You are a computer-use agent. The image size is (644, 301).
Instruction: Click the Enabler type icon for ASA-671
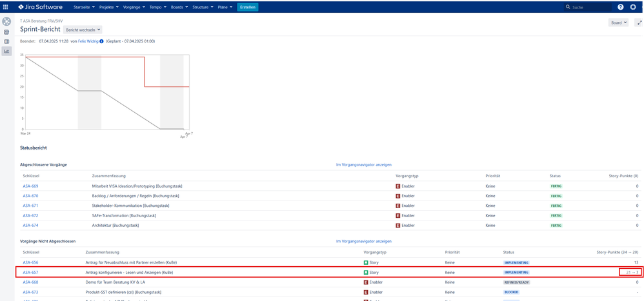click(397, 206)
